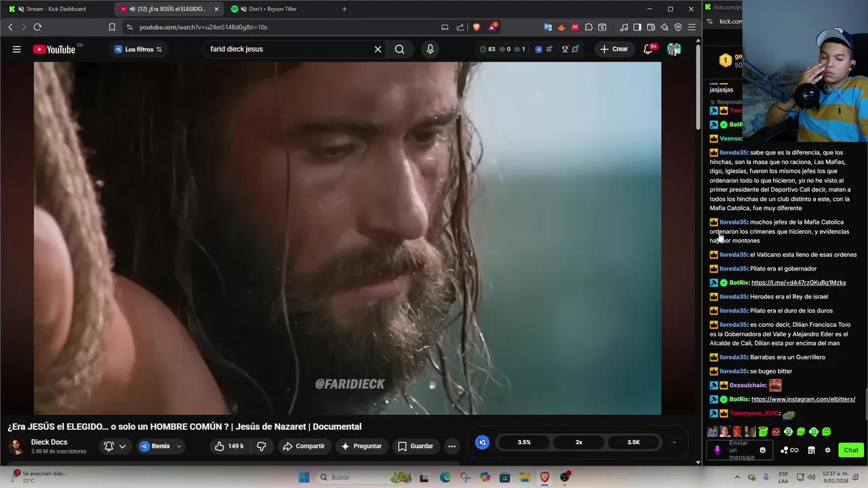This screenshot has width=868, height=488.
Task: Clear the search box text
Action: pyautogui.click(x=378, y=49)
